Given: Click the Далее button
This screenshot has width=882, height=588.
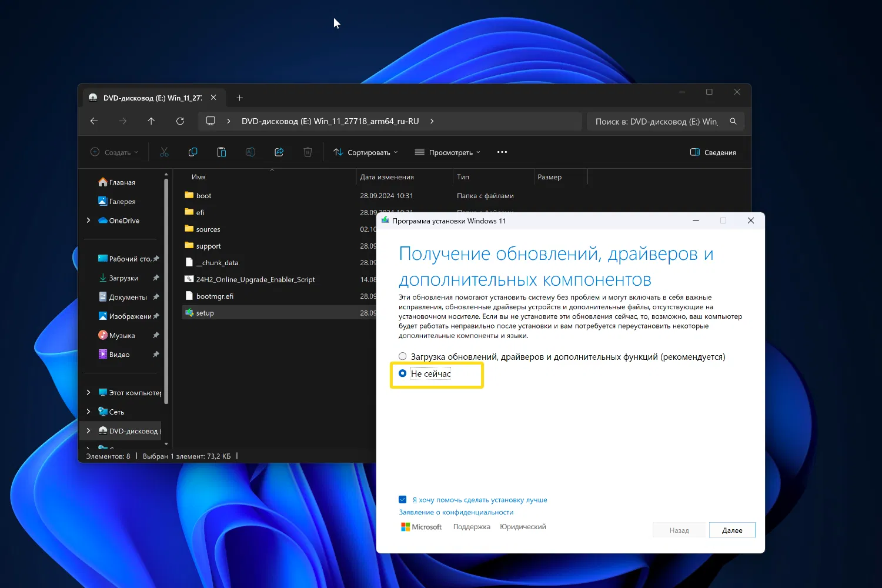Looking at the screenshot, I should (x=732, y=530).
